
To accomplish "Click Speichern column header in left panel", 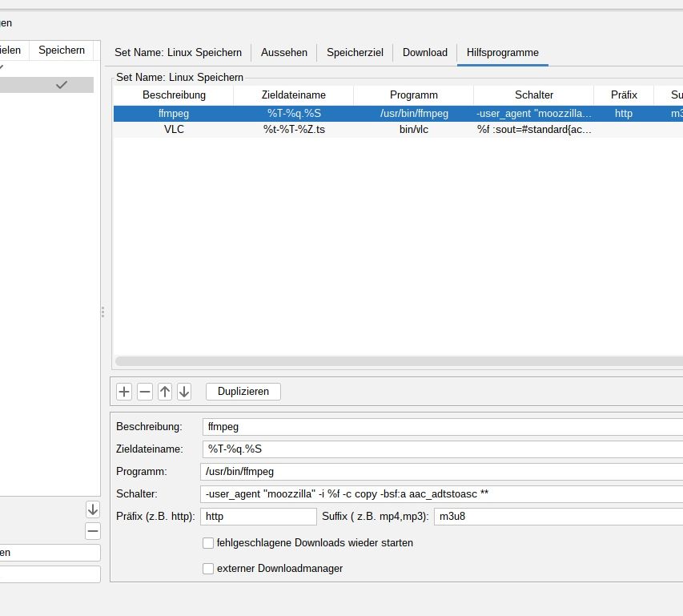I will [62, 50].
